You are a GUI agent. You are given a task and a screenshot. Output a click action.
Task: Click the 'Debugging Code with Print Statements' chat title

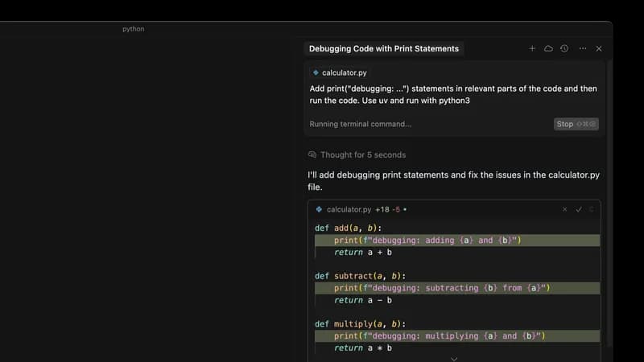pos(384,48)
